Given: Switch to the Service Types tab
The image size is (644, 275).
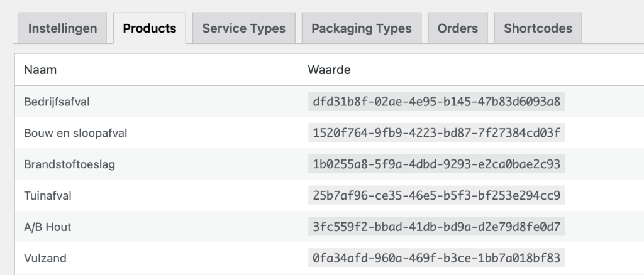Looking at the screenshot, I should [243, 28].
